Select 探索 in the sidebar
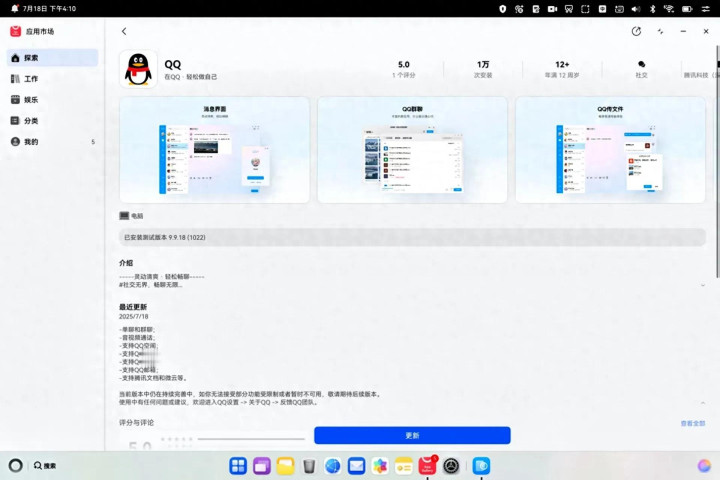The height and width of the screenshot is (480, 720). pos(52,58)
